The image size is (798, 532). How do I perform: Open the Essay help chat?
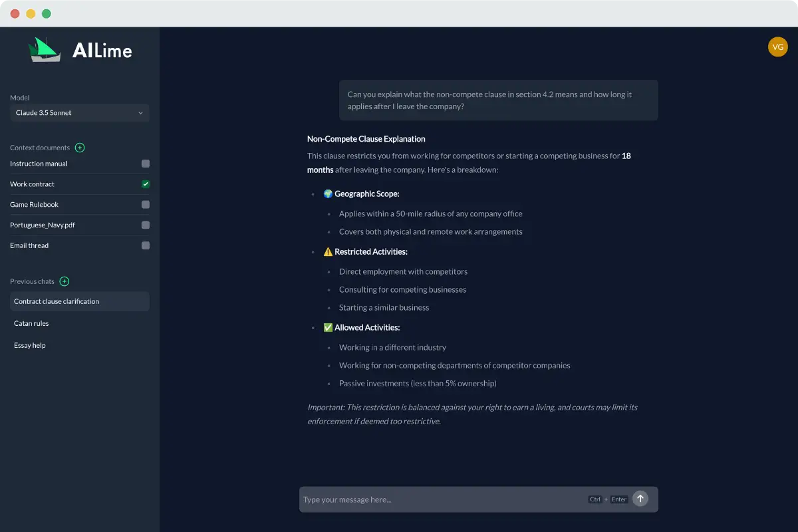pos(30,345)
